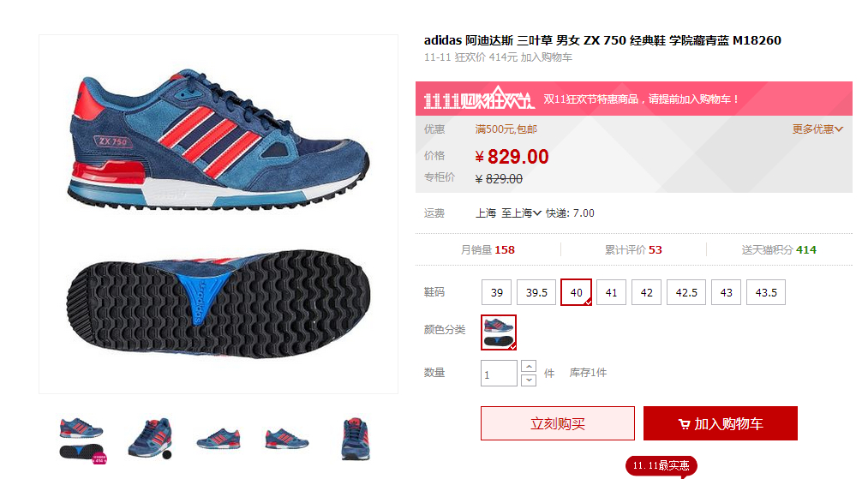
Task: Pick shoe size 42.5
Action: (x=686, y=292)
